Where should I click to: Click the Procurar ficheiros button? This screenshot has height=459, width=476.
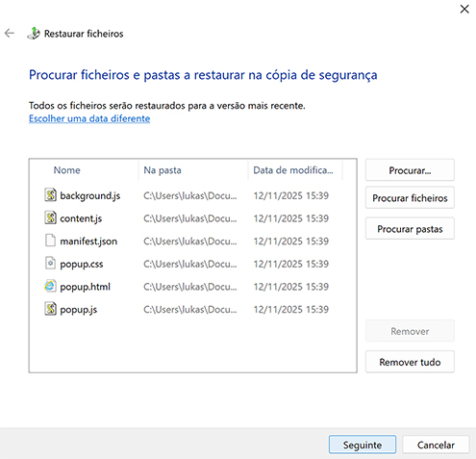pyautogui.click(x=410, y=197)
